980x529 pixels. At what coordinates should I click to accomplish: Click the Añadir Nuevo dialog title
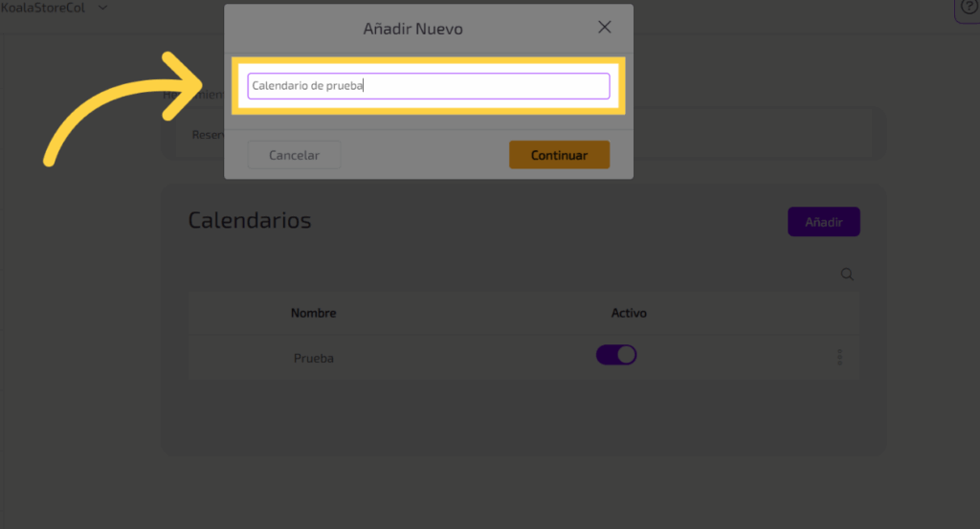pyautogui.click(x=412, y=29)
